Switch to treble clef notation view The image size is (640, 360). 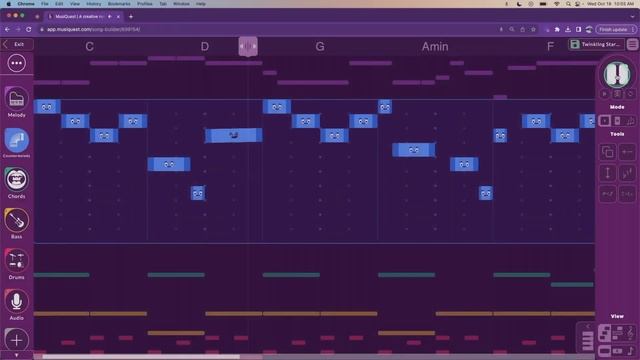(x=631, y=333)
